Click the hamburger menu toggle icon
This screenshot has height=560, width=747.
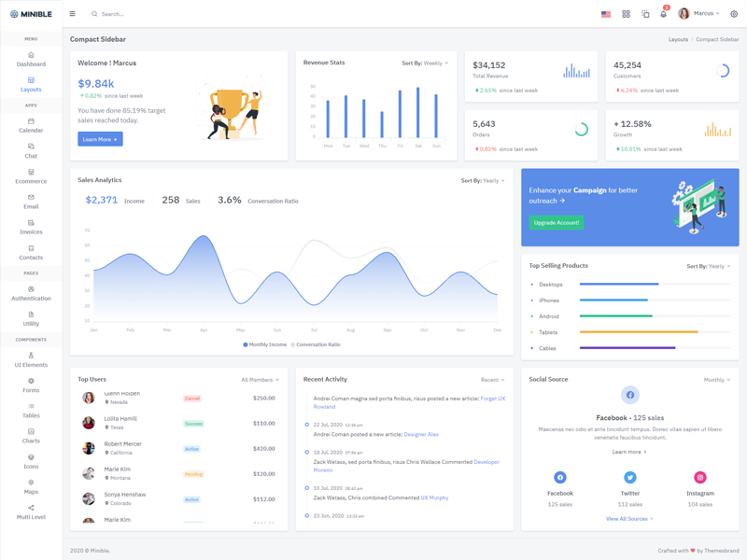point(72,14)
